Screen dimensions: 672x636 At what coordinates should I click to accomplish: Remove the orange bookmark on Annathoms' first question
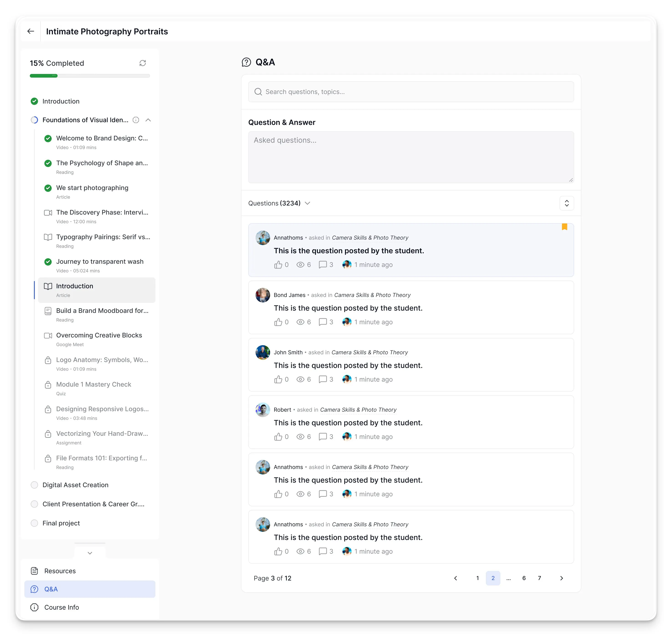564,227
